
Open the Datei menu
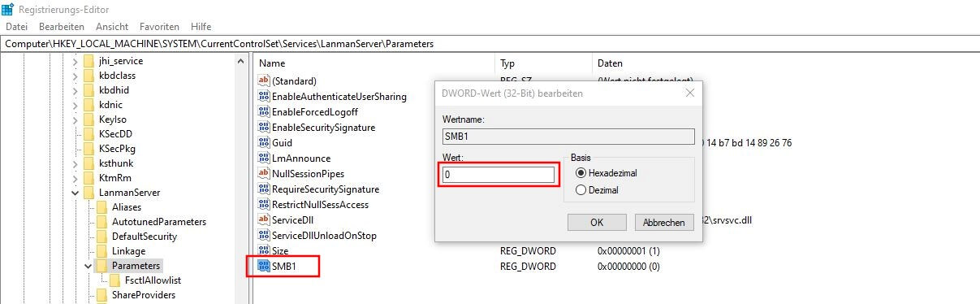[16, 27]
